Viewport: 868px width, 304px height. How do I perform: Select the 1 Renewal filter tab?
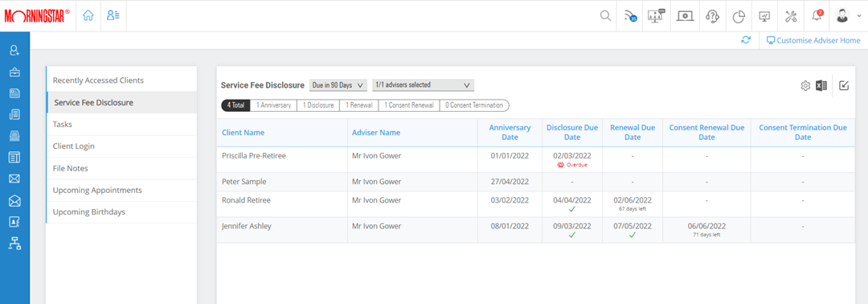coord(358,105)
